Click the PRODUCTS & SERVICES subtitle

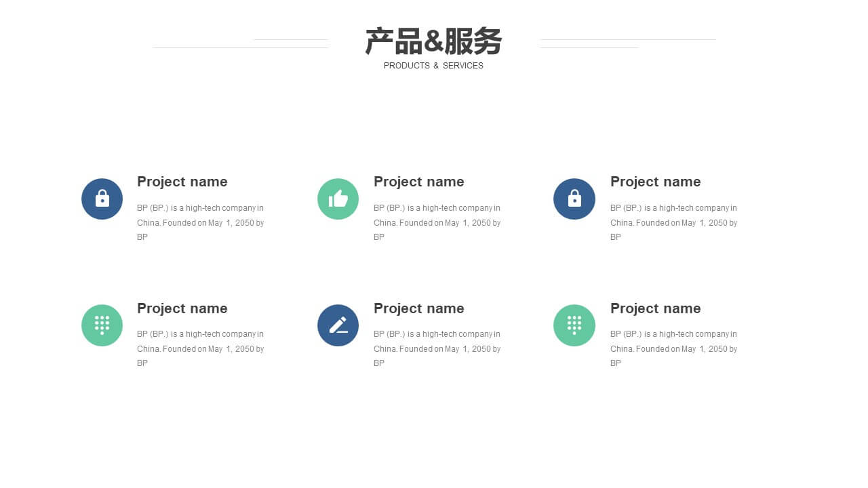click(x=433, y=66)
